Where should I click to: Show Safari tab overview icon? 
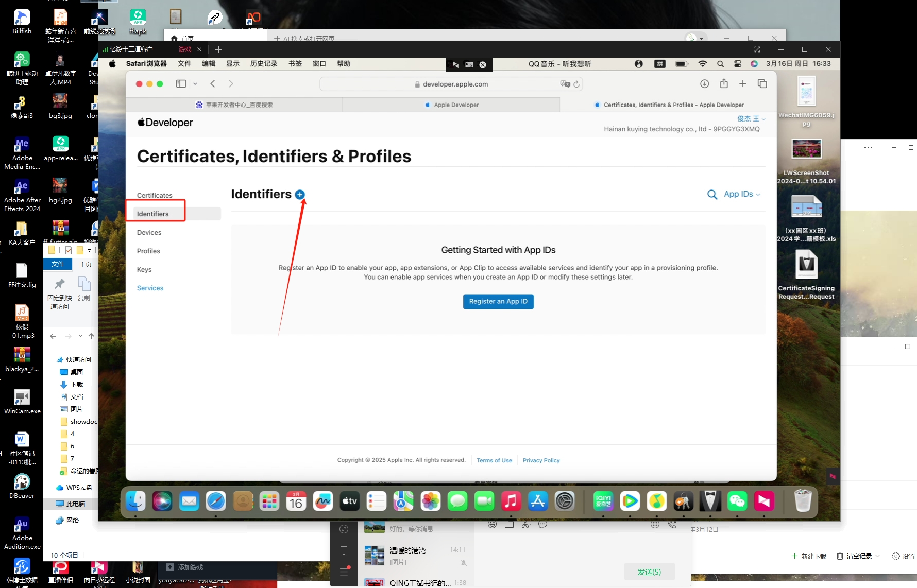tap(762, 84)
